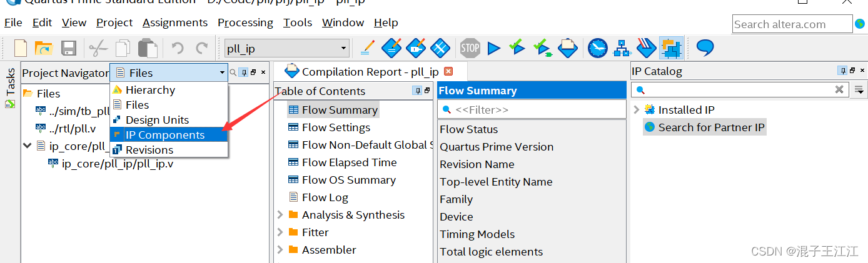The width and height of the screenshot is (868, 263).
Task: Stop processing with STOP icon
Action: pyautogui.click(x=470, y=47)
